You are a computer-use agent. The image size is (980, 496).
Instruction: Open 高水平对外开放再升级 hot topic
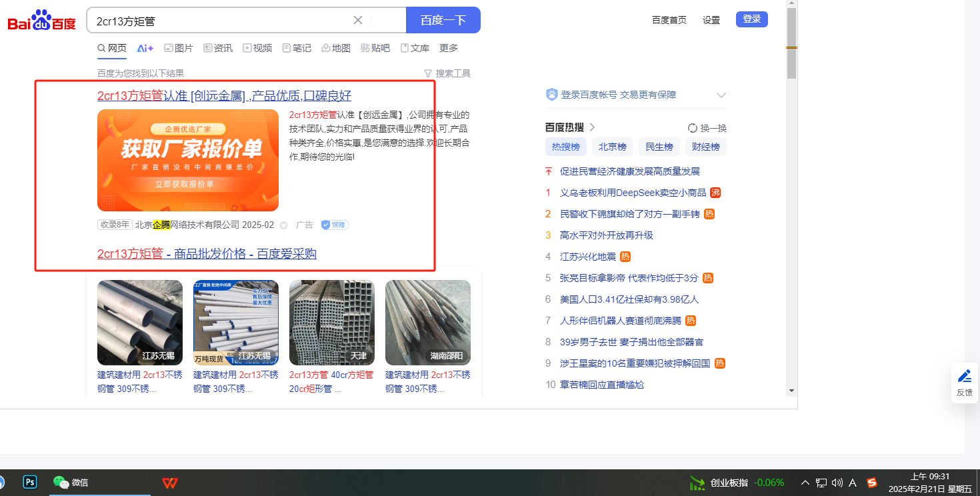click(x=607, y=235)
